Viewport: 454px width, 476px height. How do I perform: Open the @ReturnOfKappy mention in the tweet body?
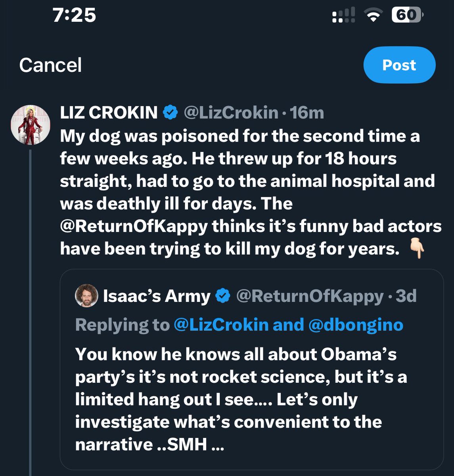[134, 226]
